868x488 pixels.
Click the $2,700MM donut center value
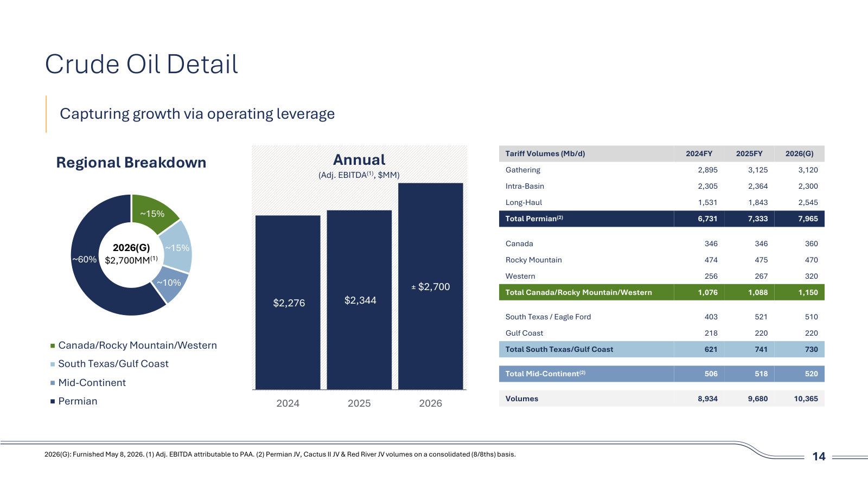pyautogui.click(x=131, y=260)
